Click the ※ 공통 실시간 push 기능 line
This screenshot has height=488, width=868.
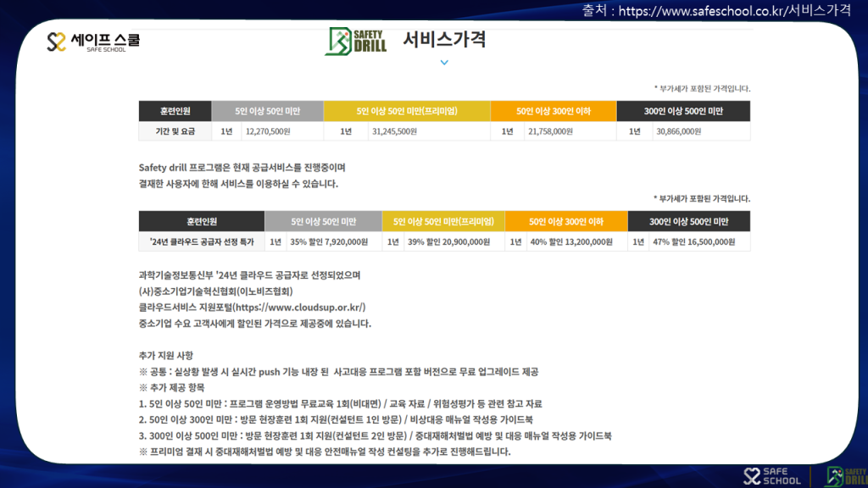[x=338, y=371]
